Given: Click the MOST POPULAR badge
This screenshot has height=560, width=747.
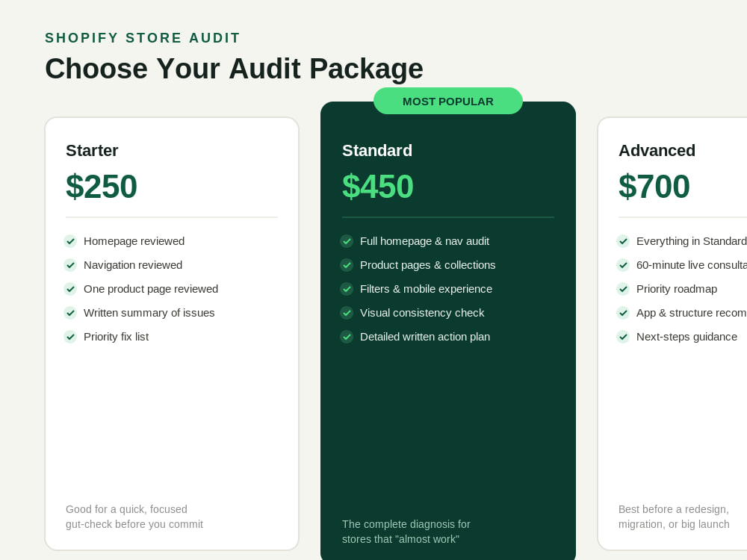Looking at the screenshot, I should 448,101.
